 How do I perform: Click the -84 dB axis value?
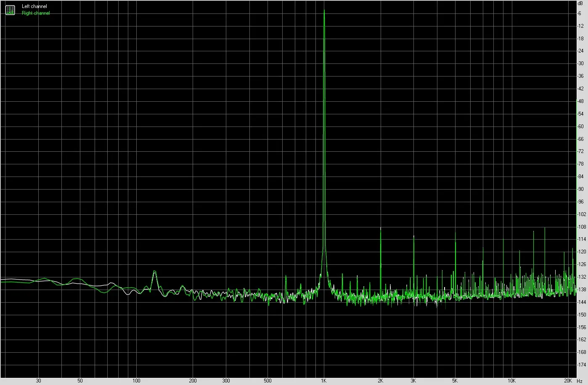(x=581, y=177)
